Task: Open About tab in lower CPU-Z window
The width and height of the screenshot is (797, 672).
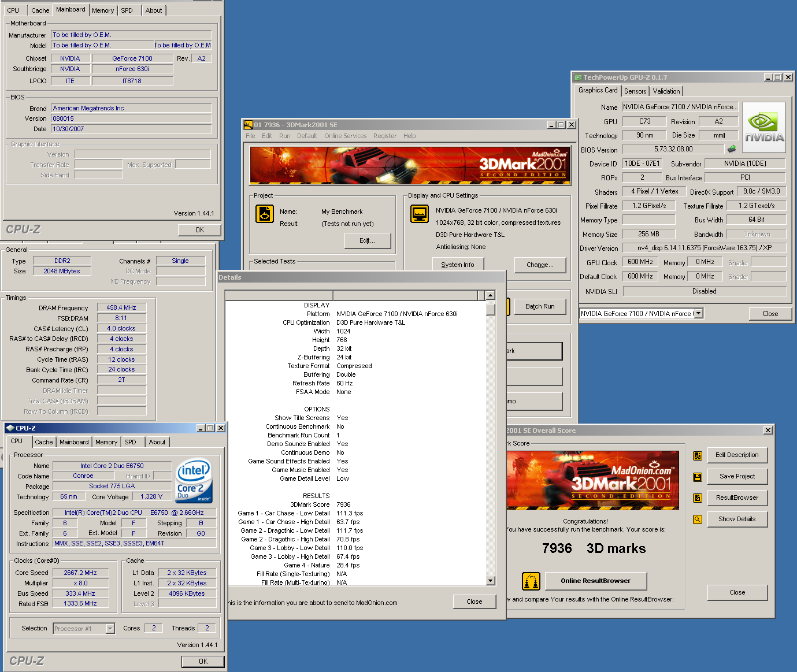Action: [x=157, y=442]
